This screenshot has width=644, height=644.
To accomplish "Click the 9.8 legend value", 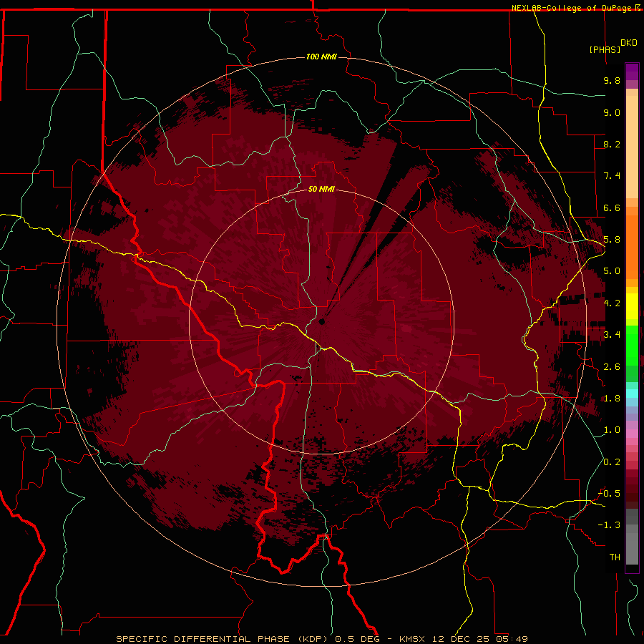I will tap(612, 80).
